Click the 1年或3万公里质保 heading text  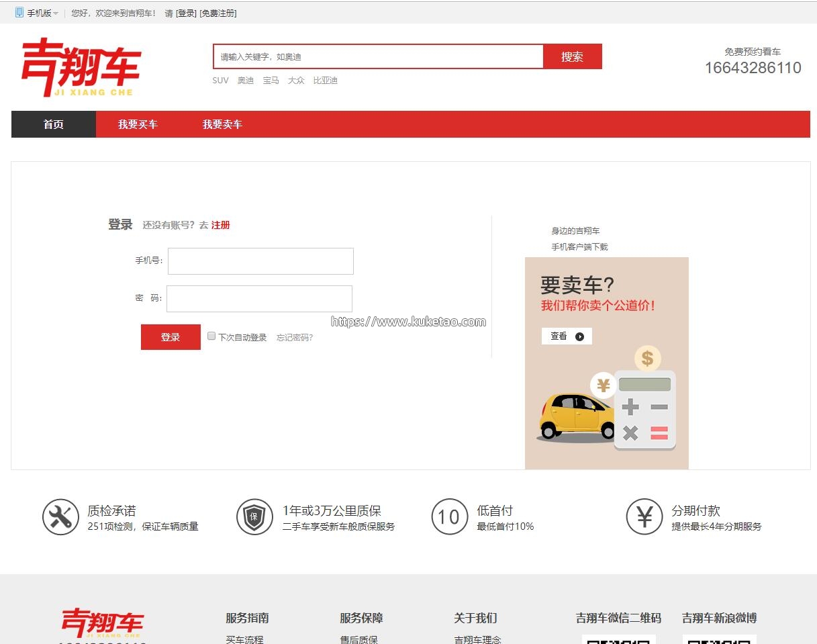click(332, 511)
